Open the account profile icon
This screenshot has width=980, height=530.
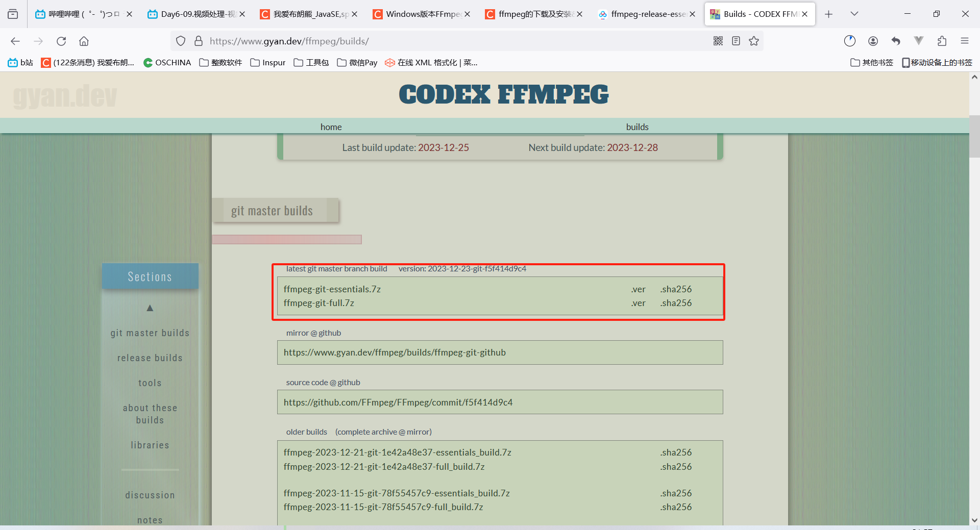tap(873, 41)
